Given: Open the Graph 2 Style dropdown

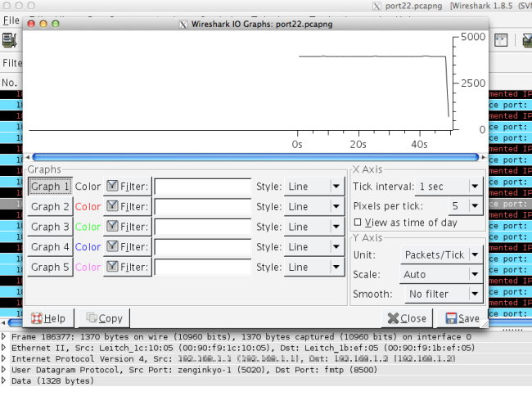Looking at the screenshot, I should coord(314,206).
